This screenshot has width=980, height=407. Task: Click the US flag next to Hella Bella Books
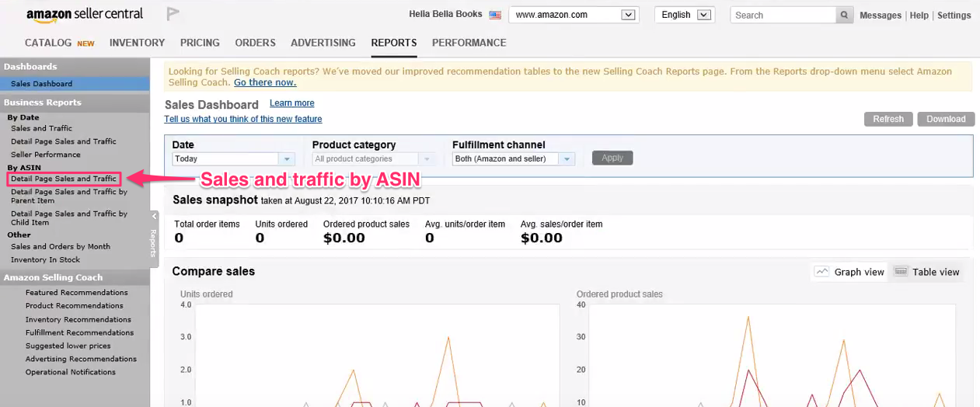click(x=495, y=15)
